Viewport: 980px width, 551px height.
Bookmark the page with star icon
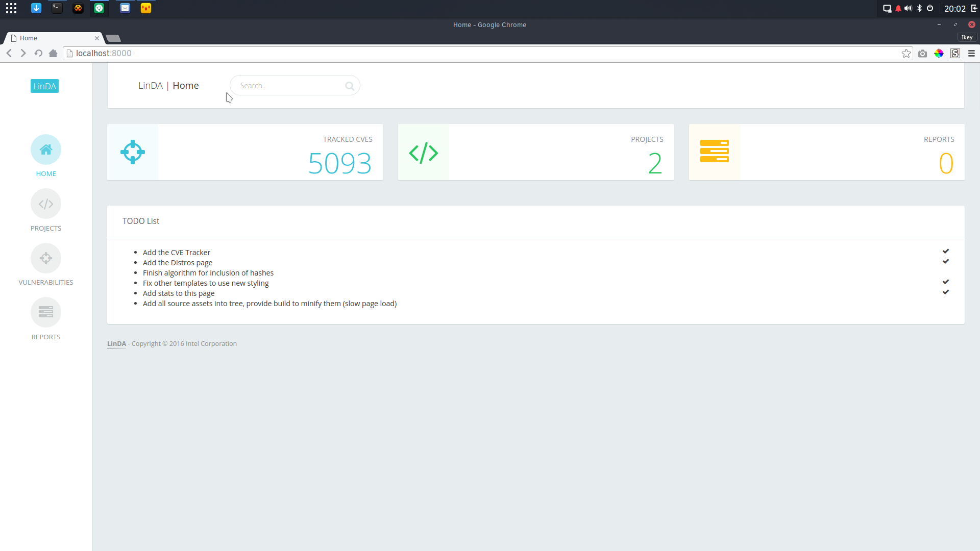click(x=906, y=53)
